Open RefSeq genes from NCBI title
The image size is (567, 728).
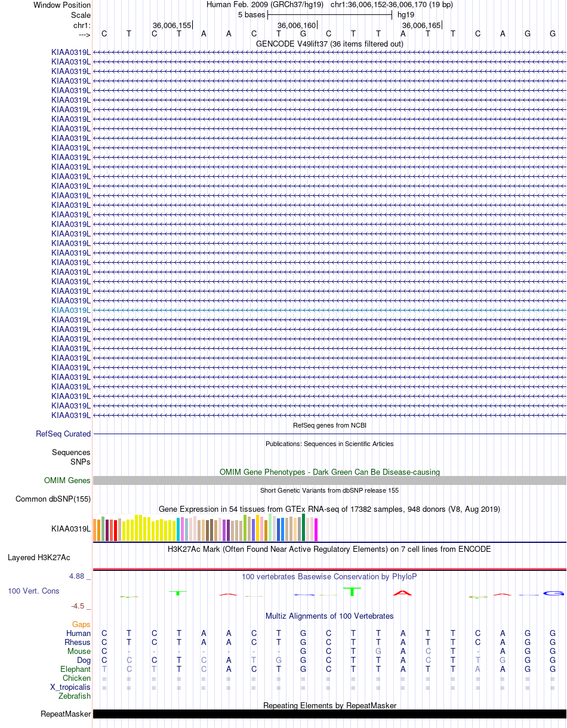pos(329,425)
